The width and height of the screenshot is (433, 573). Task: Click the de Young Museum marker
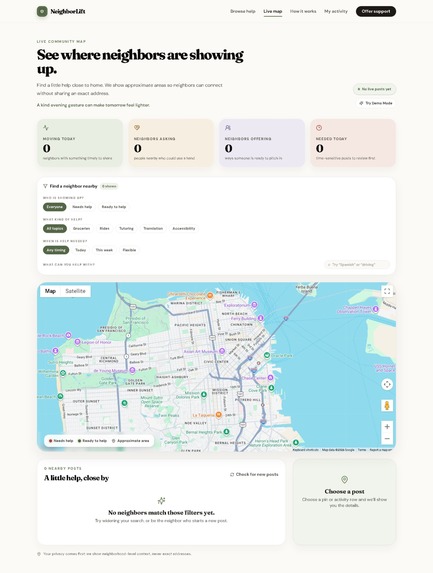click(x=132, y=370)
